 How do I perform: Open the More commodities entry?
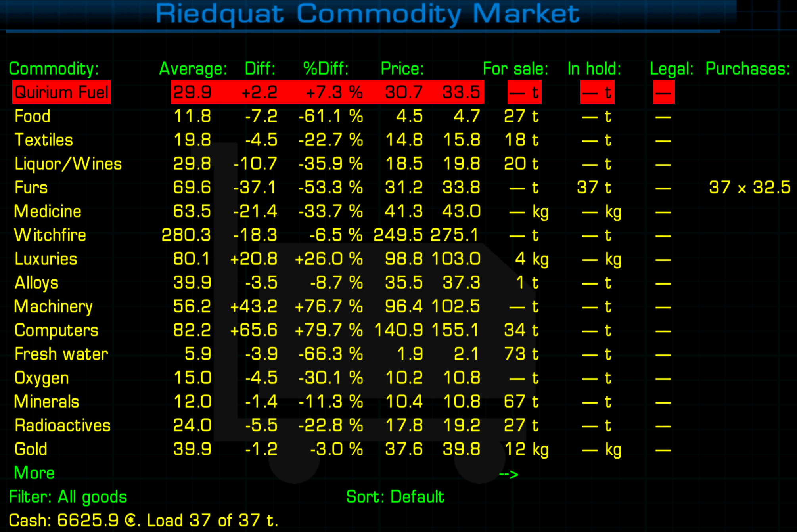[34, 473]
